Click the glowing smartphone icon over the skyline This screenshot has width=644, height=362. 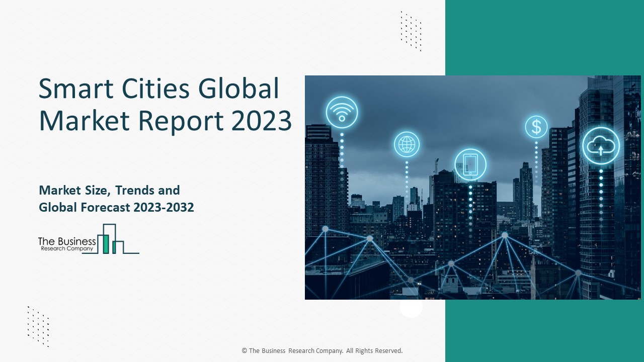pyautogui.click(x=470, y=164)
